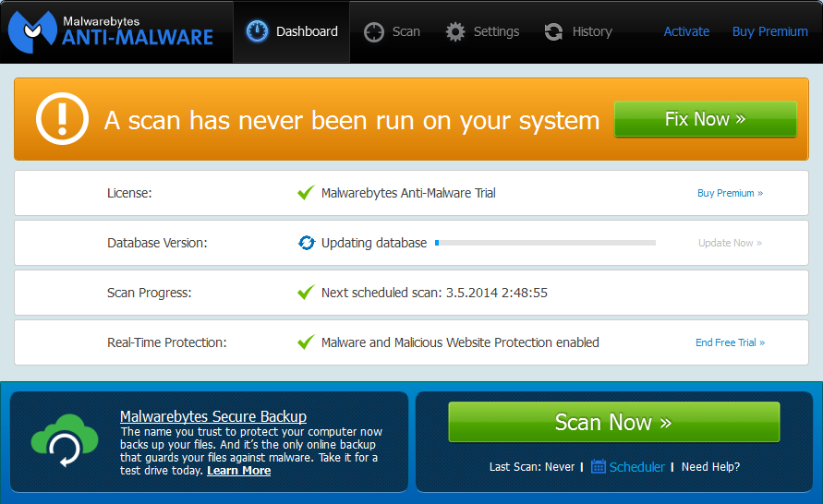Screen dimensions: 823x504
Task: Click 'Next scheduled scan: 3.5.2014 2:48:55' text
Action: [434, 293]
